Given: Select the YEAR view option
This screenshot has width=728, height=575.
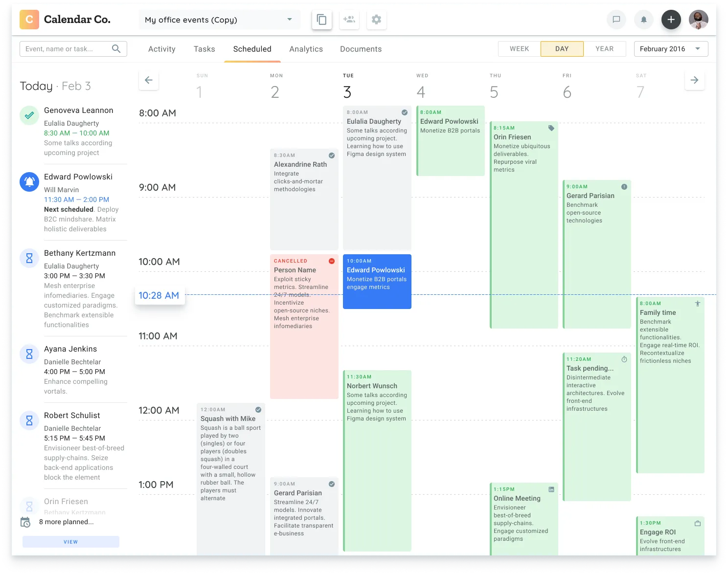Looking at the screenshot, I should pos(605,48).
